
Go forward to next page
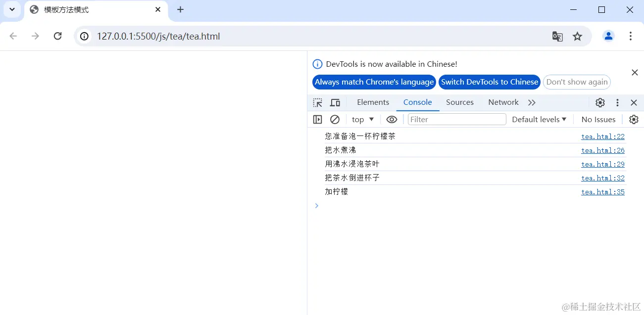pos(35,36)
